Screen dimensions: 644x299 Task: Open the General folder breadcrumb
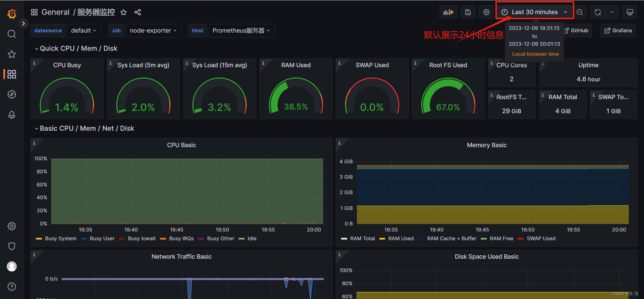click(x=55, y=12)
